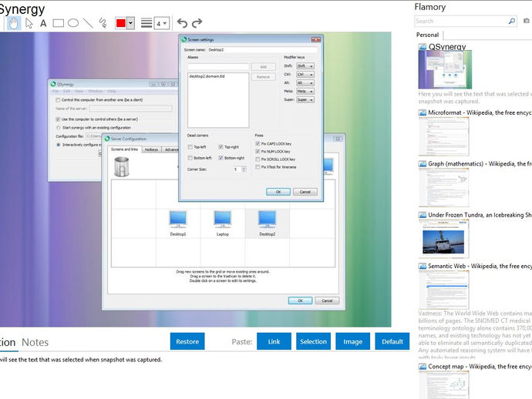The height and width of the screenshot is (399, 532).
Task: Open the Ctrl modifier key dropdown
Action: pos(305,75)
